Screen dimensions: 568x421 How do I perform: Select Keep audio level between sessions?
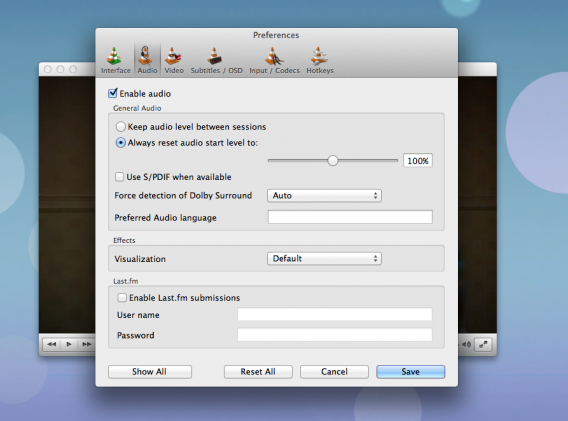tap(121, 127)
